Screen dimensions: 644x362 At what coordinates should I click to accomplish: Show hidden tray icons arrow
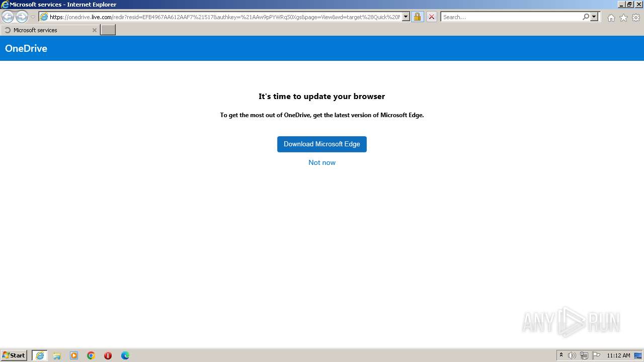561,355
